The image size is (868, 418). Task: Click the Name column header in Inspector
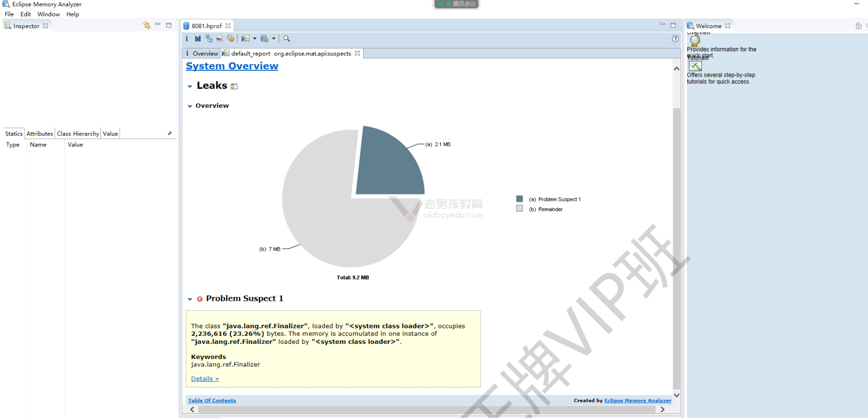[38, 144]
